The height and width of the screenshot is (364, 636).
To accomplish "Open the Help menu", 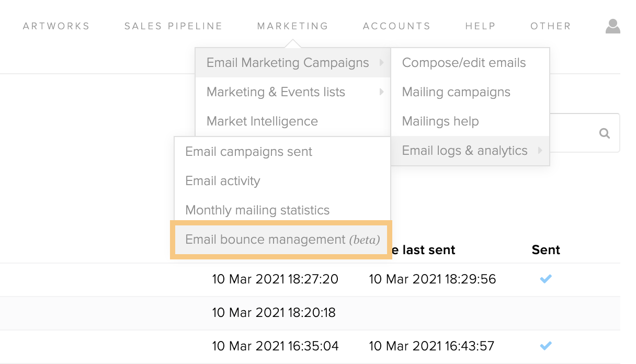I will click(481, 26).
